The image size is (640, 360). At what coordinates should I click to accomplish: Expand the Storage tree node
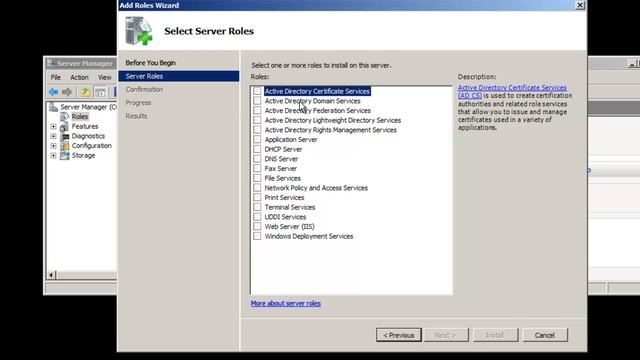[53, 156]
